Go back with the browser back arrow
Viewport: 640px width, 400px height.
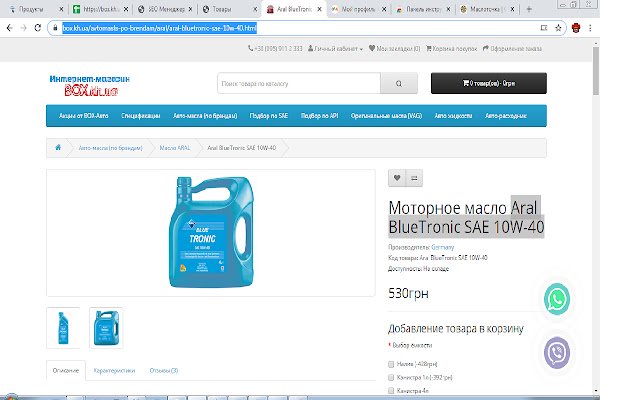9,28
